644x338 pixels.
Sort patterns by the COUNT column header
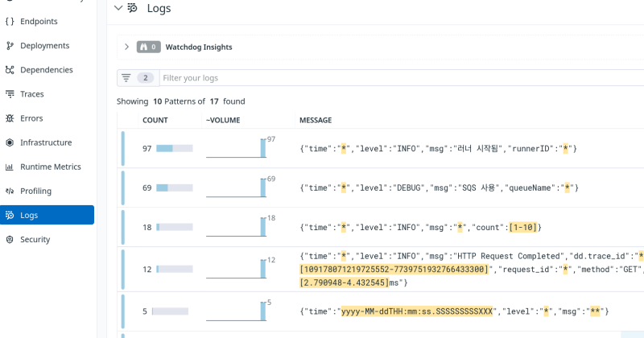click(x=155, y=120)
